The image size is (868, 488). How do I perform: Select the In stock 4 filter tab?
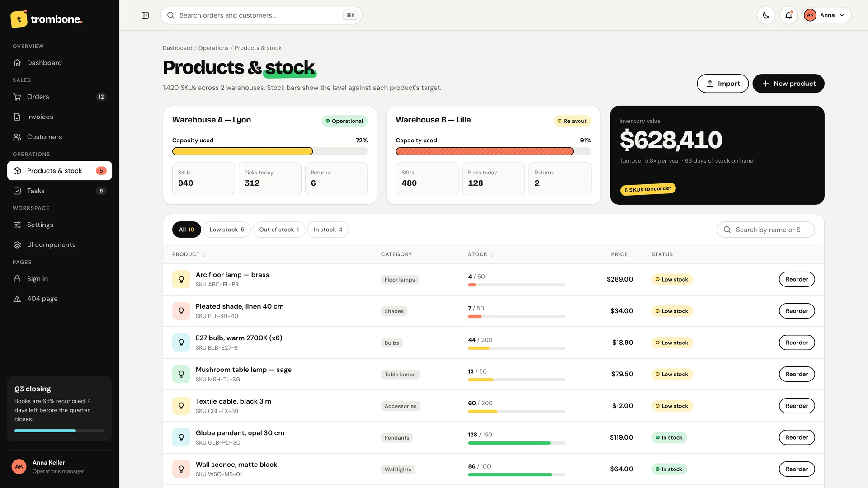click(328, 230)
